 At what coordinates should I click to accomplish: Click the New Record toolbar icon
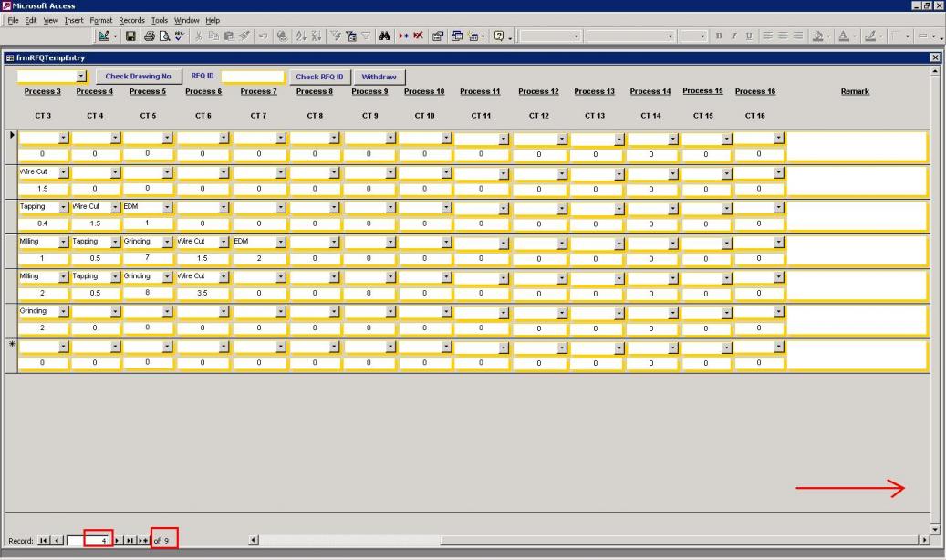402,36
